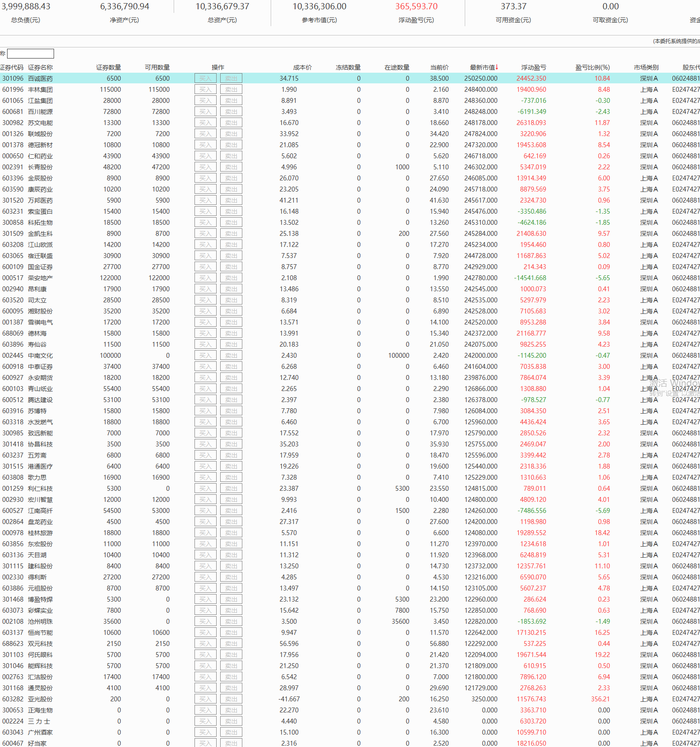This screenshot has width=700, height=747.
Task: Select the total liabilities value 3,999,888.43
Action: click(x=26, y=7)
